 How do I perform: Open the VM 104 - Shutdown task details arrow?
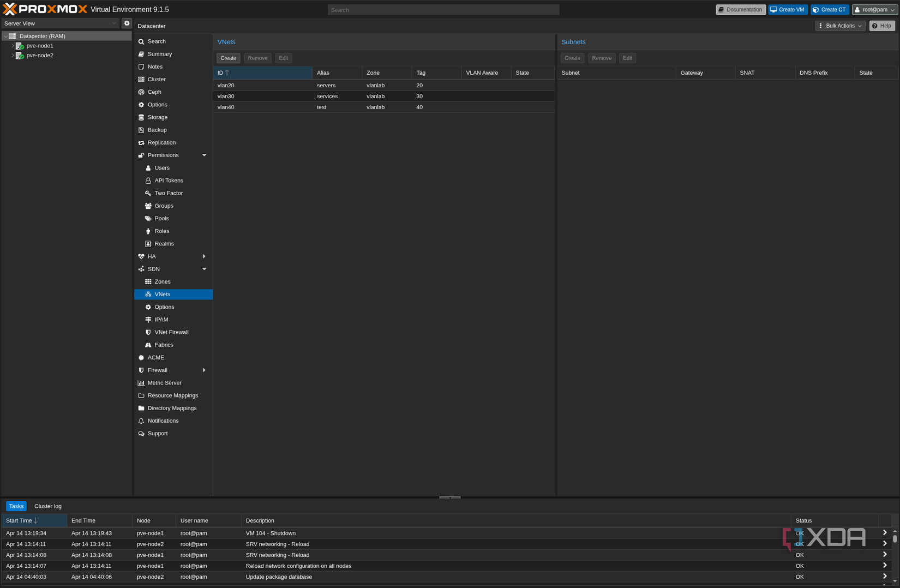885,533
